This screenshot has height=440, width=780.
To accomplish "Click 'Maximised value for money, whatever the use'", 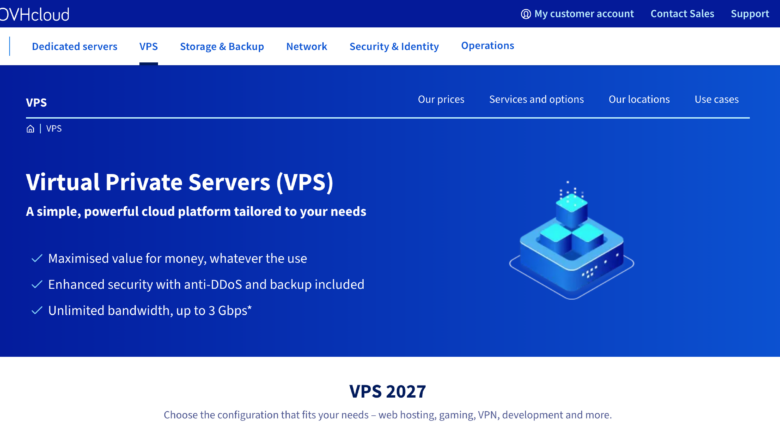I will pyautogui.click(x=178, y=259).
